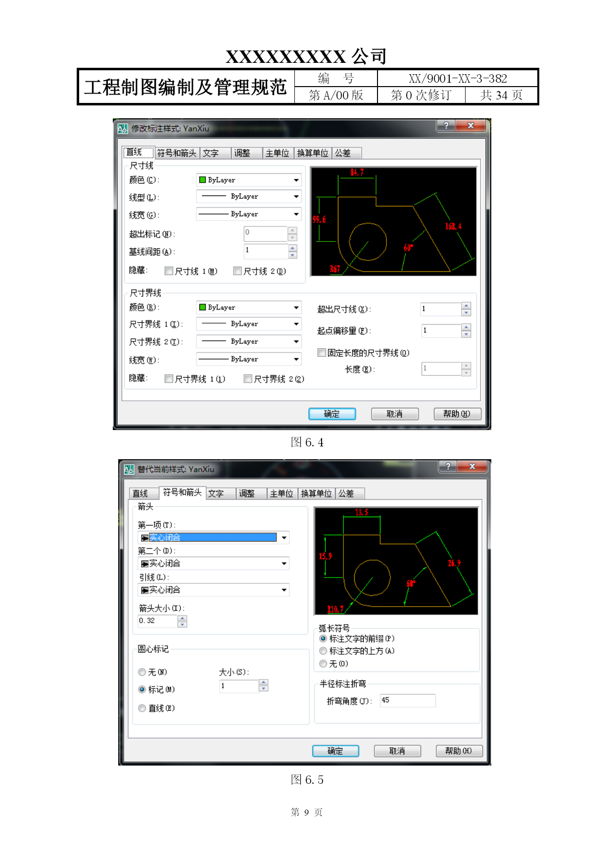Click 取消 in the 修改标注样式 dialog
614x868 pixels.
coord(395,414)
